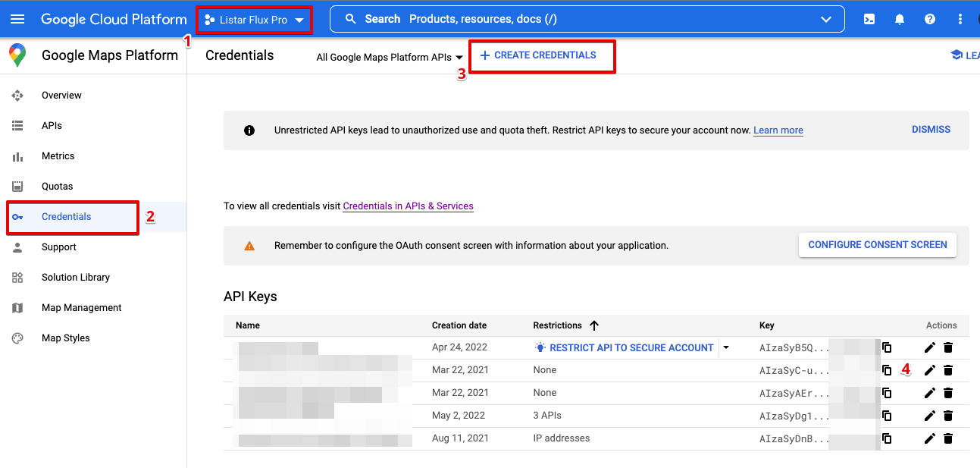Delete the API key created Apr 24, 2022
Image resolution: width=980 pixels, height=468 pixels.
click(x=948, y=347)
